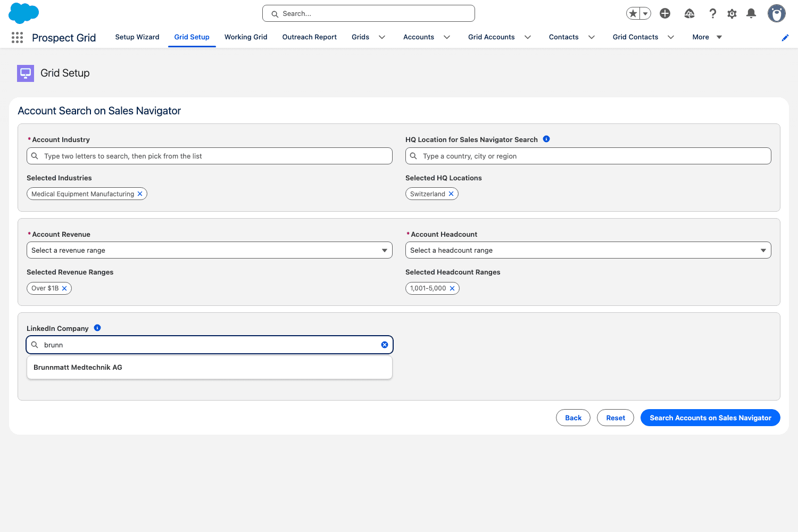The height and width of the screenshot is (532, 798).
Task: Open the Favorites star icon
Action: [x=633, y=13]
